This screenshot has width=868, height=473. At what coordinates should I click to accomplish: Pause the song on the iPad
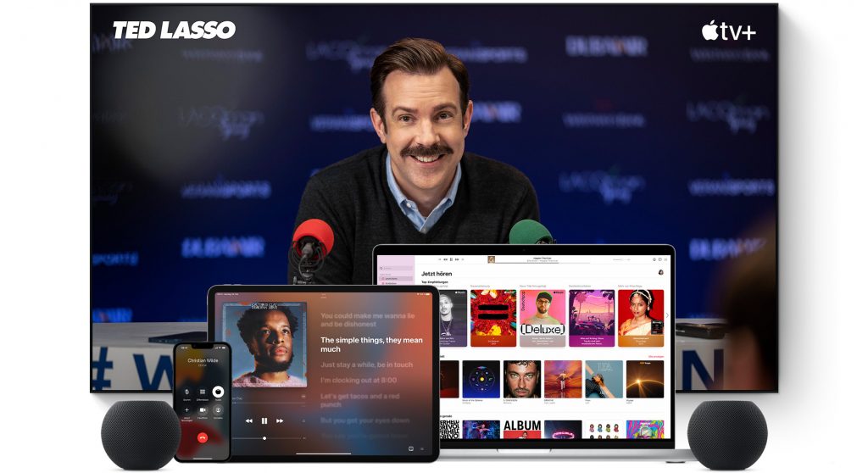pos(264,420)
